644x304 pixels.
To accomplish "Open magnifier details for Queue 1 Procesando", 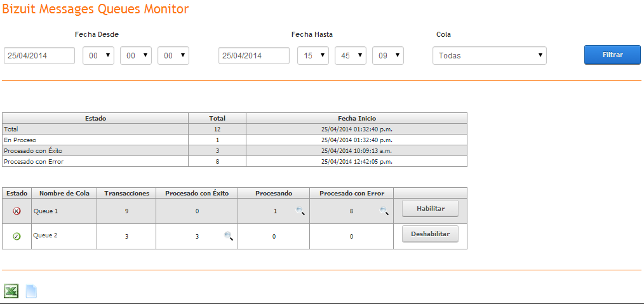I will [300, 211].
